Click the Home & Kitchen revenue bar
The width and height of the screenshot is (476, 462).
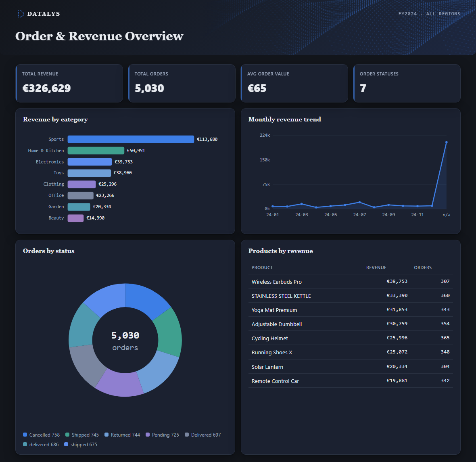[96, 151]
